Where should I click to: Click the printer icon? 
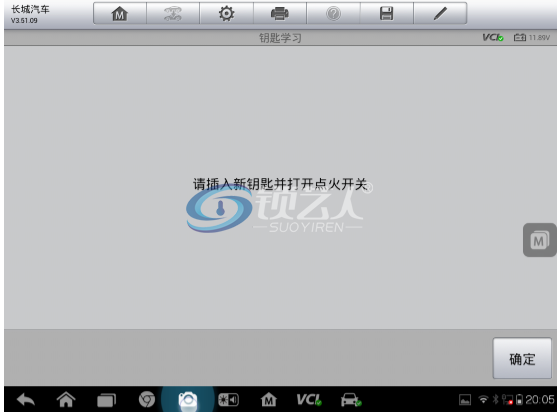point(280,14)
